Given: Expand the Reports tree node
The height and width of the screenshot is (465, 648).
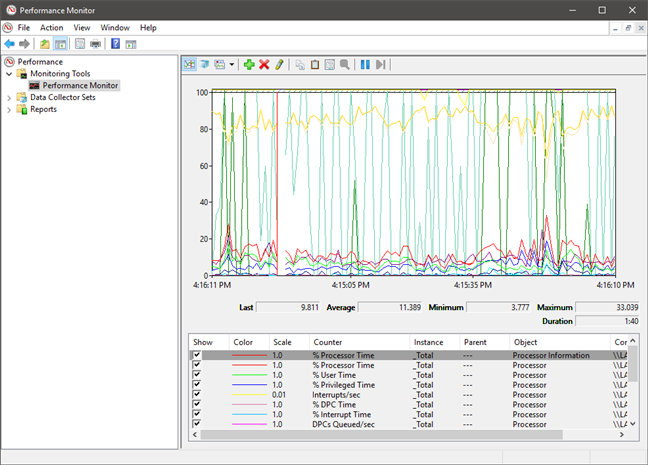Looking at the screenshot, I should (x=10, y=110).
